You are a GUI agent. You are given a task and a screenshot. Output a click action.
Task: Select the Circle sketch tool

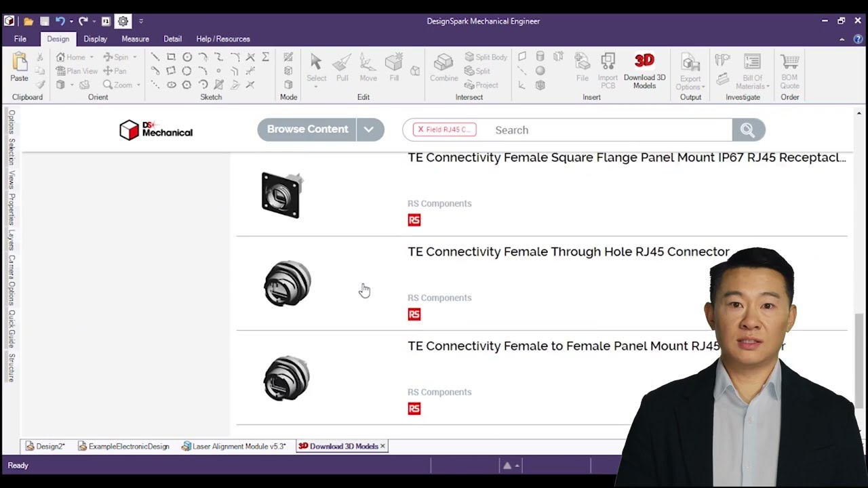(x=187, y=57)
